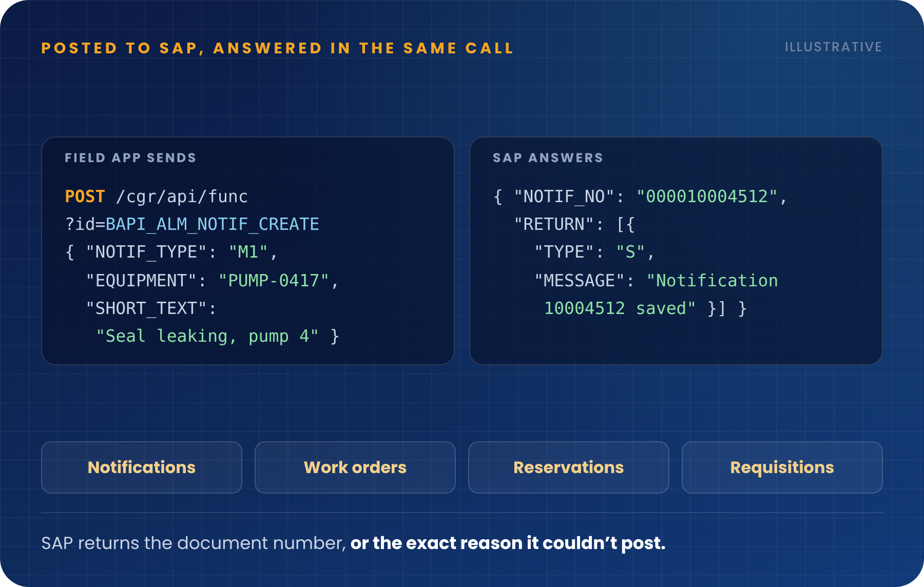Click the "PUMP-0417" equipment value
924x587 pixels.
point(274,281)
